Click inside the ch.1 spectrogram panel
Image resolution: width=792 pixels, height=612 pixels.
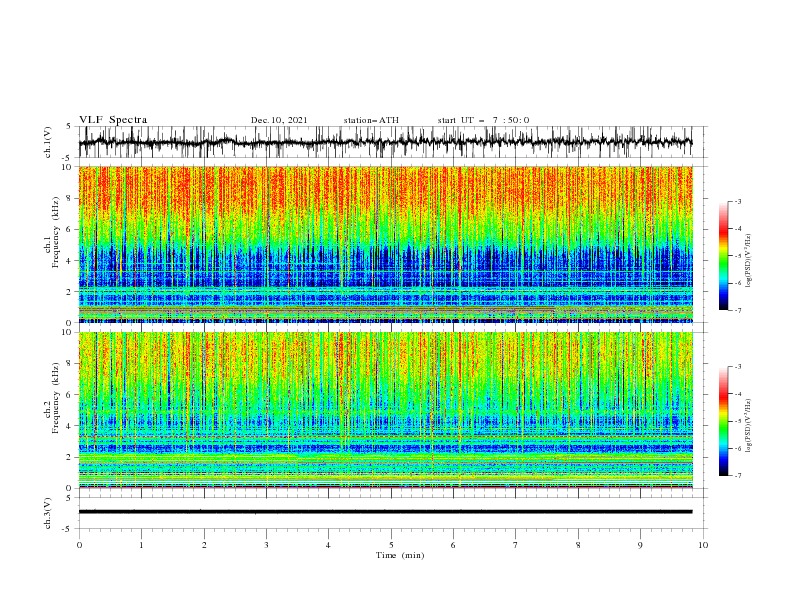pyautogui.click(x=385, y=244)
